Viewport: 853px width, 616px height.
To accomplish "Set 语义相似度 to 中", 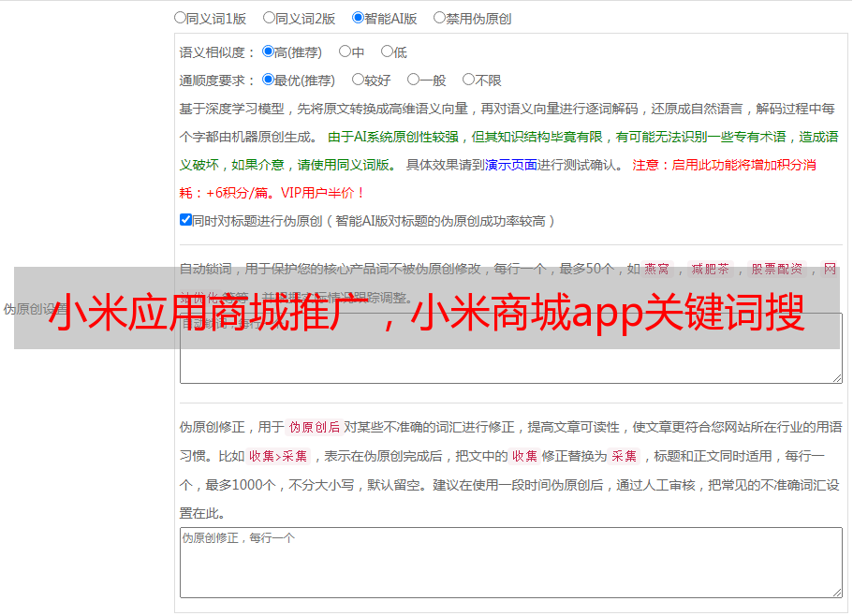I will click(x=345, y=51).
